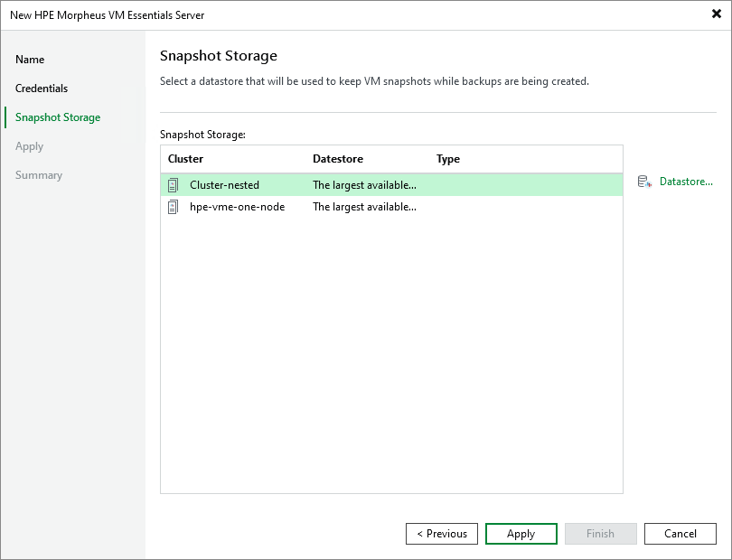This screenshot has width=732, height=560.
Task: Click the disabled Finish button
Action: [600, 533]
